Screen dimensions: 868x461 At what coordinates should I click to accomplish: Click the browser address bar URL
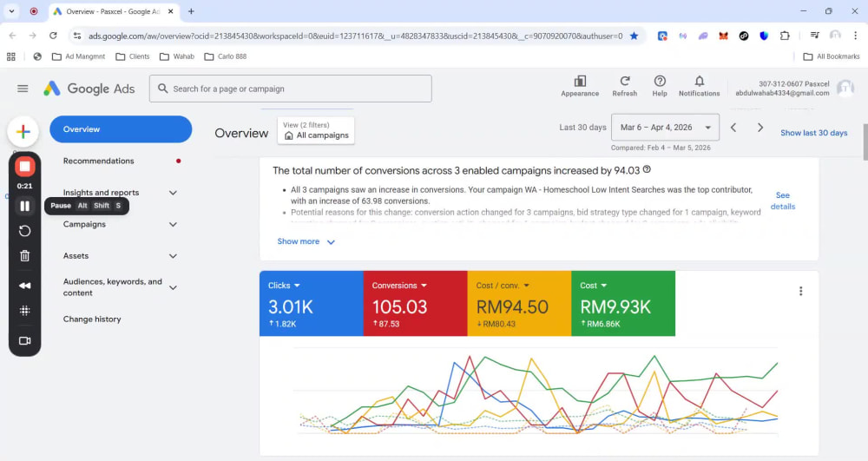click(x=355, y=36)
